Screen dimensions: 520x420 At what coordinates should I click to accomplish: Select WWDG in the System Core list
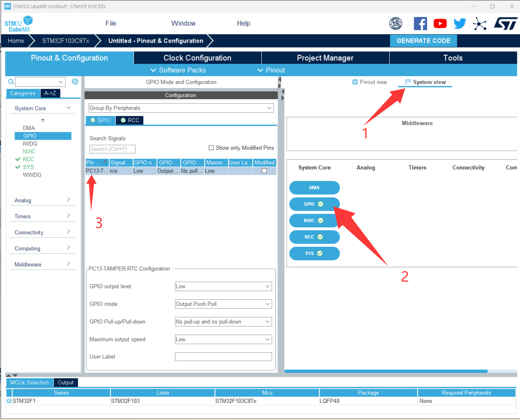pyautogui.click(x=32, y=175)
